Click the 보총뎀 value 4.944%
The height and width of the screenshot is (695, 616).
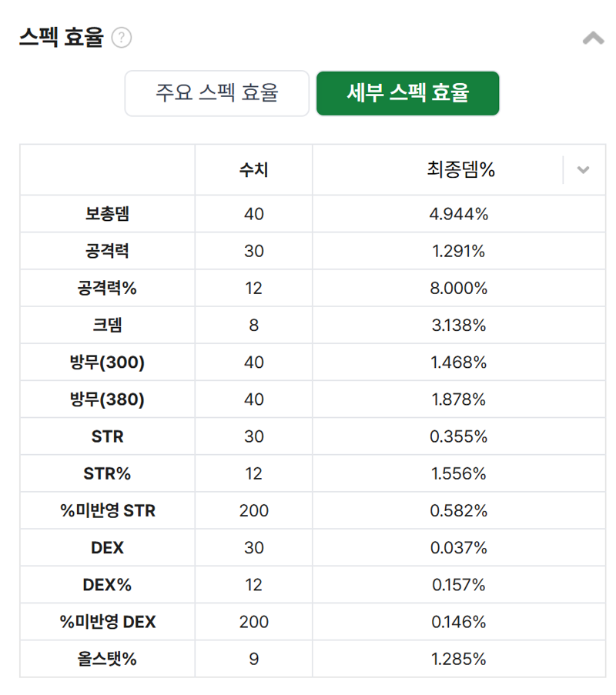click(x=459, y=214)
